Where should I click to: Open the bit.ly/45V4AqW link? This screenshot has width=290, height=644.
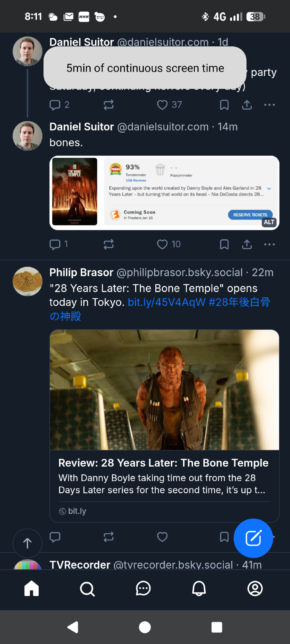point(167,302)
